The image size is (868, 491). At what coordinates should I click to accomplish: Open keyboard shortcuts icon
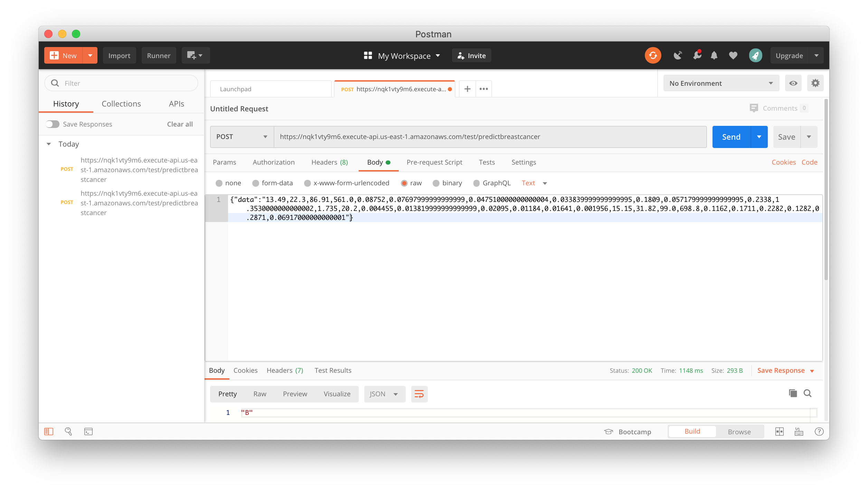(x=799, y=432)
